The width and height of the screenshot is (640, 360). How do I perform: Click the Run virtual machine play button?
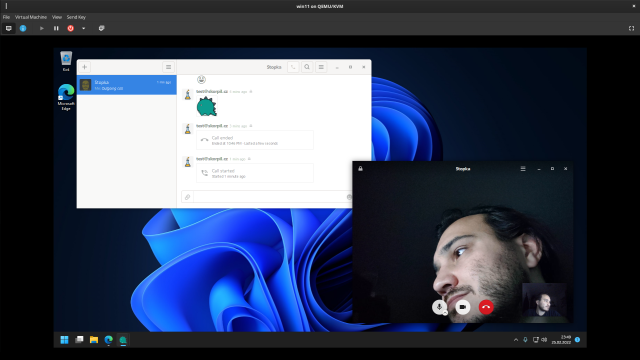42,28
